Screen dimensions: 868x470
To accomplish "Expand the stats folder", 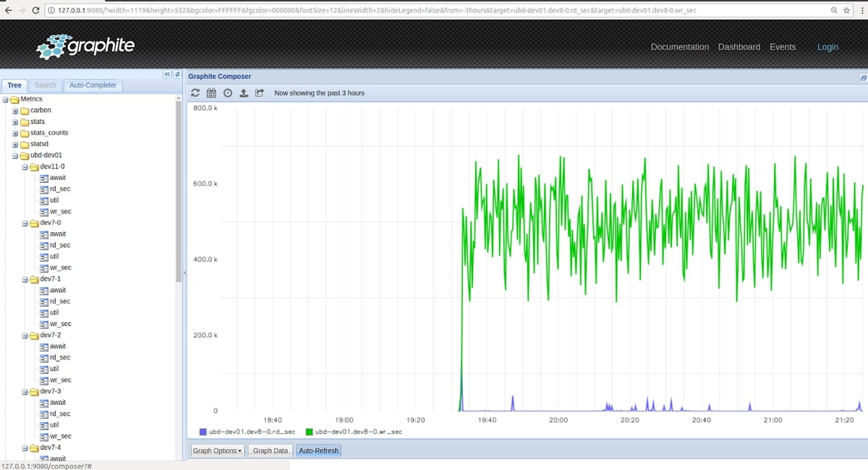I will tap(15, 122).
